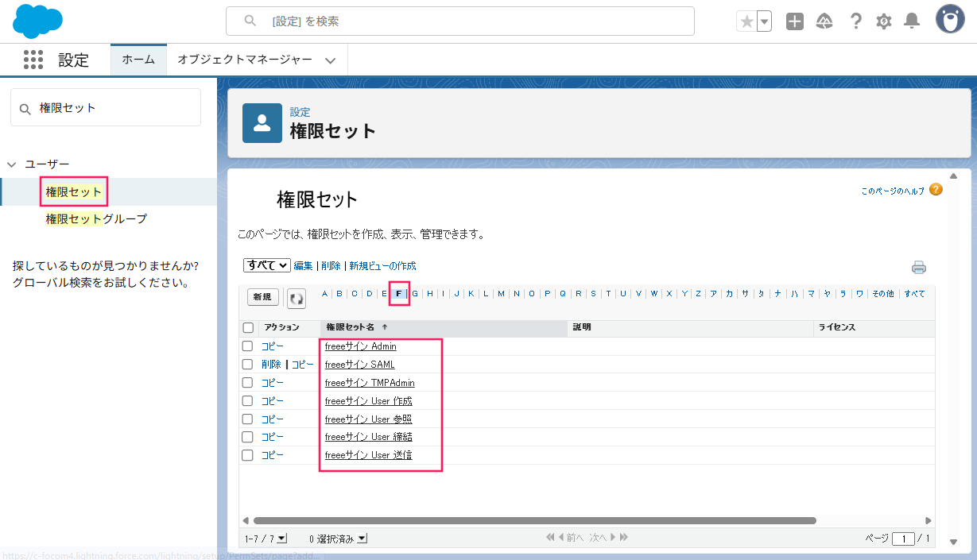This screenshot has height=560, width=977.
Task: Open the notifications bell
Action: click(x=913, y=21)
